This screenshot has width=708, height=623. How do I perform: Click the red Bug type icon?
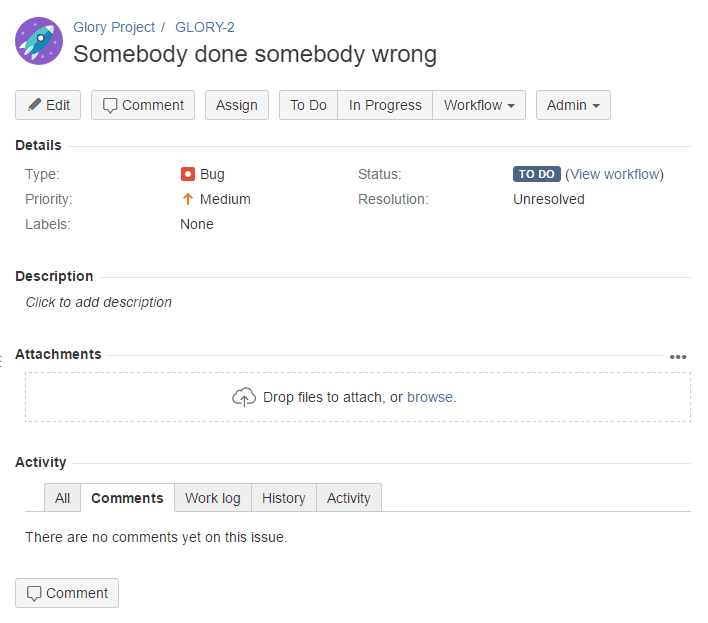pos(187,174)
